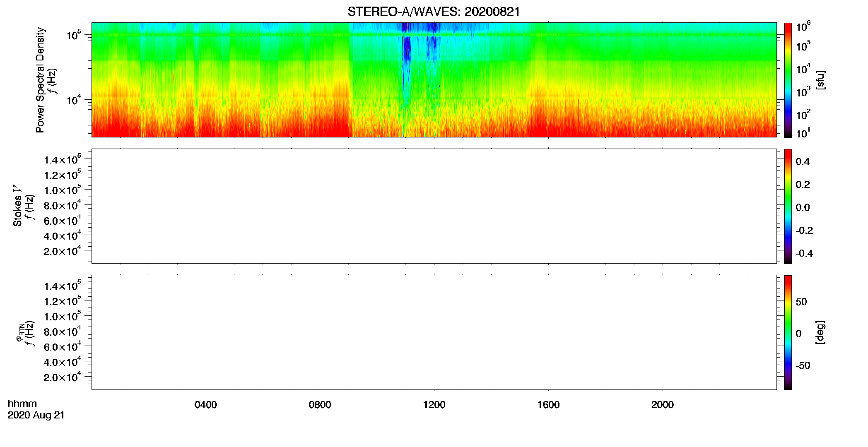Click the Power Spectral Density axis label
Viewport: 868px width, 447px height.
40,80
